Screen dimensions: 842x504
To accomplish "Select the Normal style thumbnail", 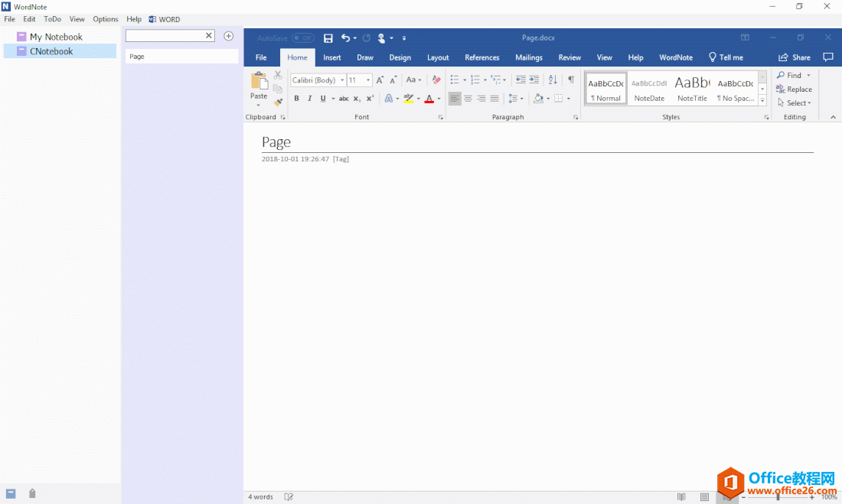I will 605,87.
